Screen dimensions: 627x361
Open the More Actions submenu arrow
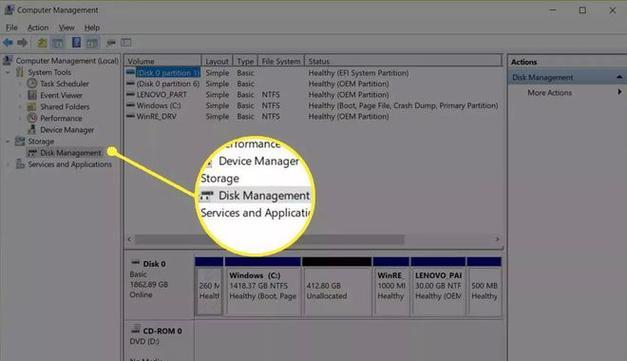click(619, 92)
